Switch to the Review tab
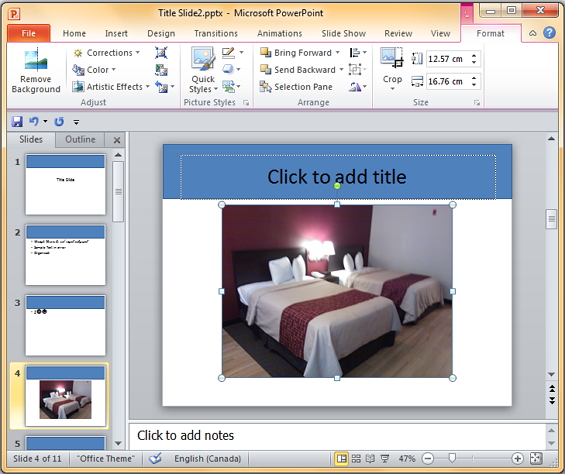565x474 pixels. (x=398, y=33)
